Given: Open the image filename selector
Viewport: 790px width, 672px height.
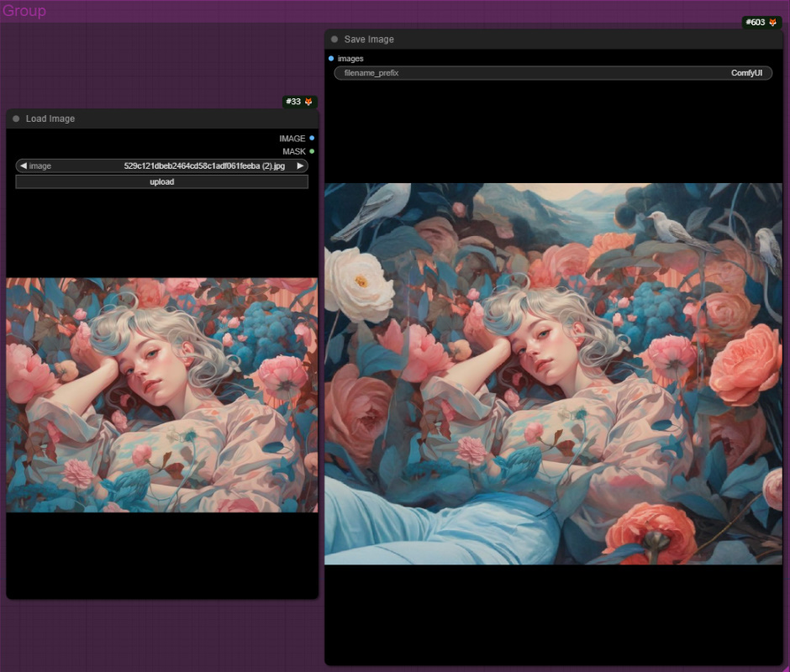Looking at the screenshot, I should pos(161,165).
